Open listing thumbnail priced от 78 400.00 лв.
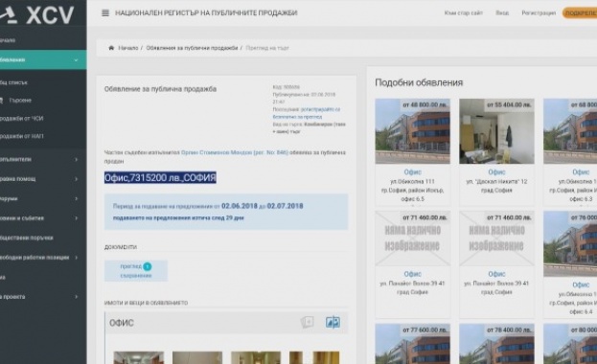The image size is (597, 364). (x=496, y=344)
